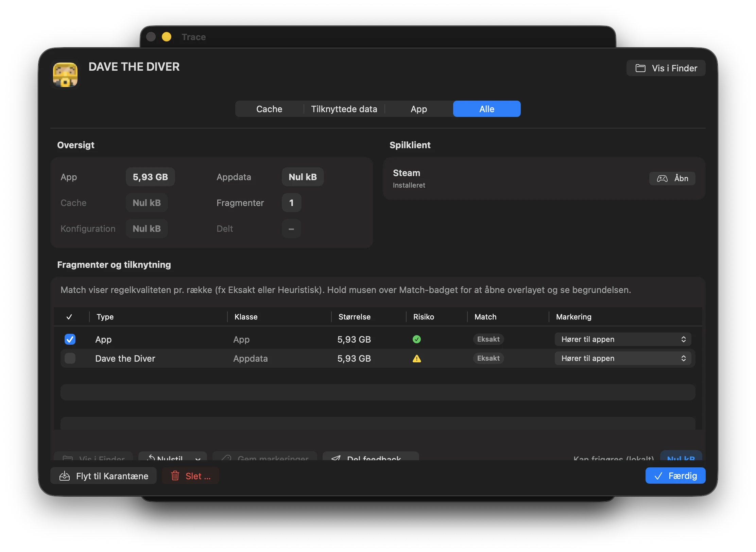Open Markering dropdown for Dave the Diver row

623,358
